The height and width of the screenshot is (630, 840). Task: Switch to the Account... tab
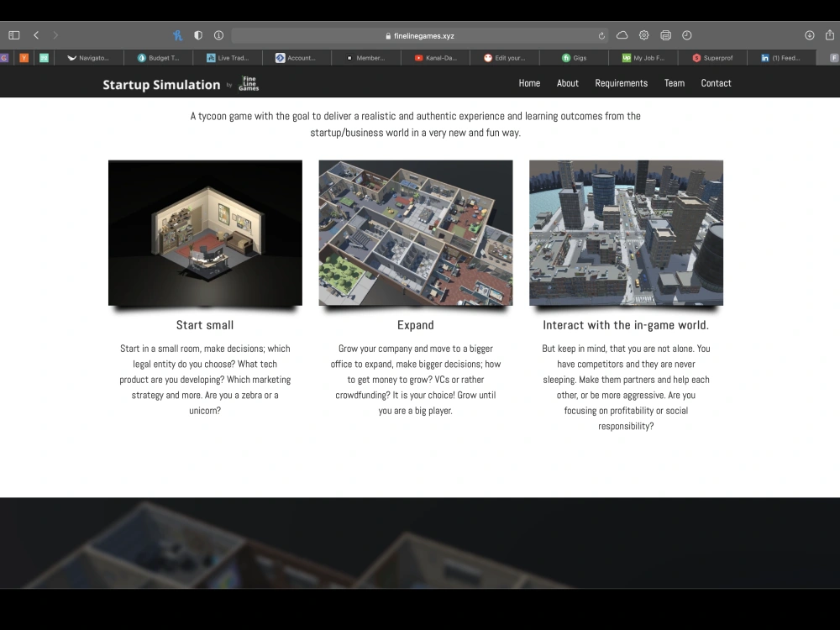pyautogui.click(x=297, y=58)
